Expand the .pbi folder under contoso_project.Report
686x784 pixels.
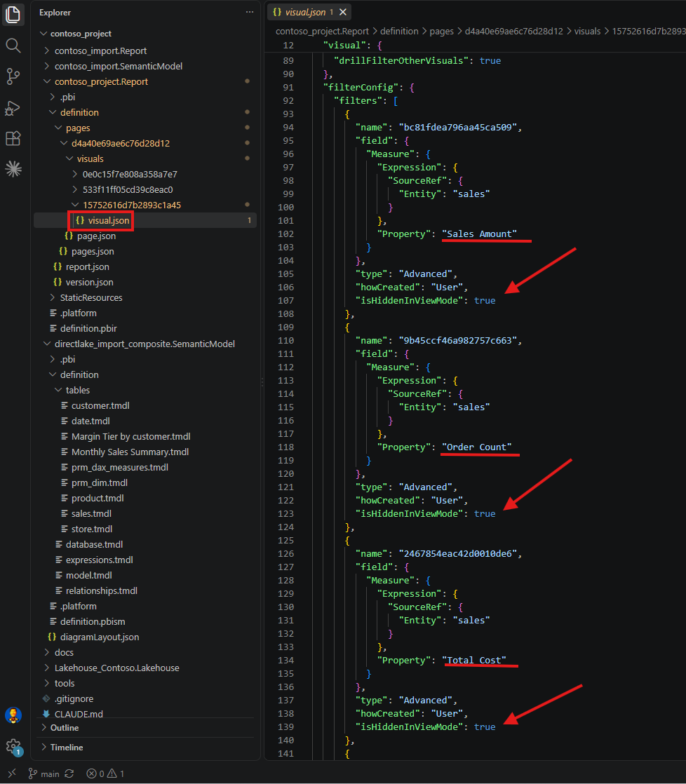(x=67, y=97)
